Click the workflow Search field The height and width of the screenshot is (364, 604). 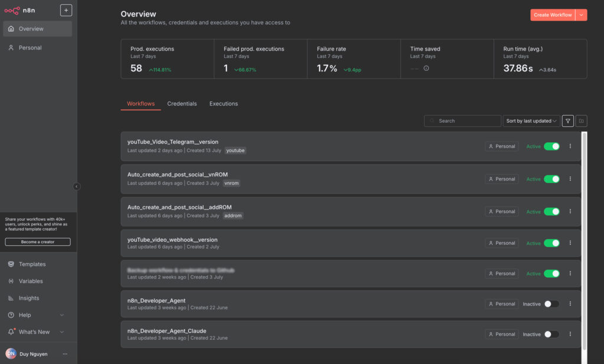tap(462, 121)
